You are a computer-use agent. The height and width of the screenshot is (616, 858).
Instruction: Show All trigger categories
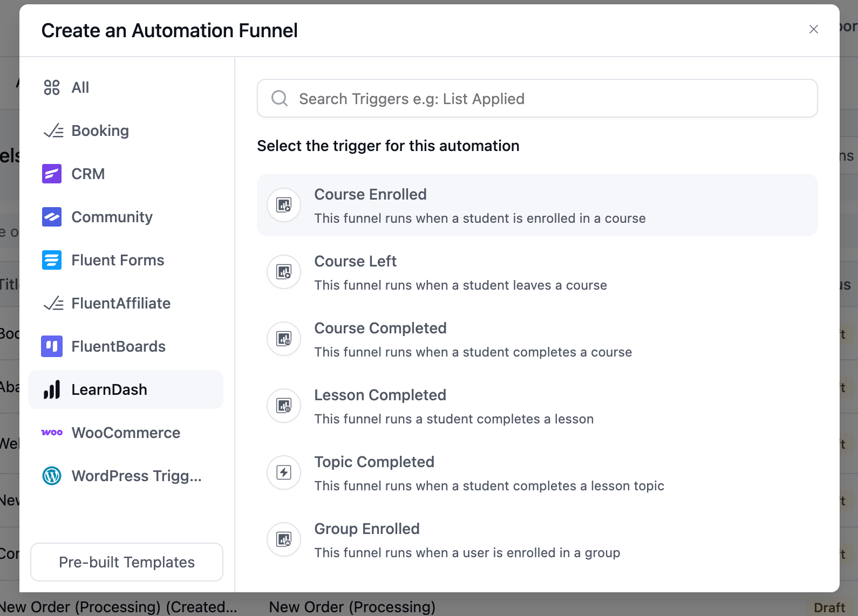[126, 87]
